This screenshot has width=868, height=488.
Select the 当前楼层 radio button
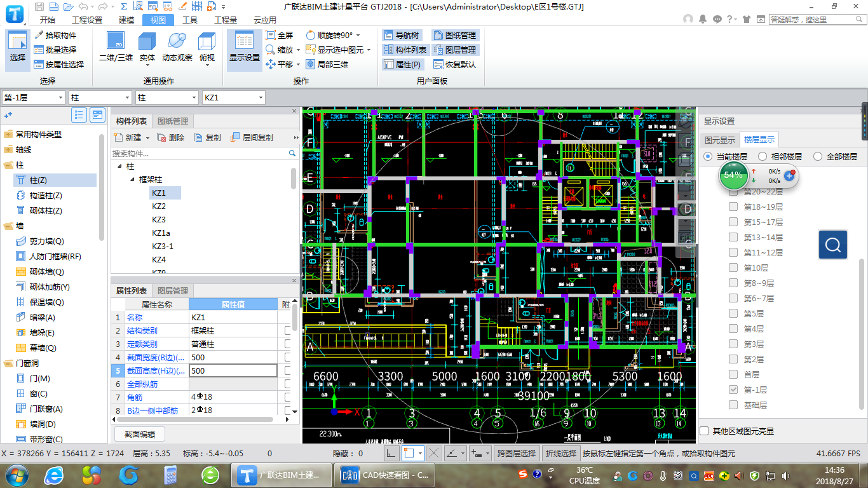coord(708,156)
